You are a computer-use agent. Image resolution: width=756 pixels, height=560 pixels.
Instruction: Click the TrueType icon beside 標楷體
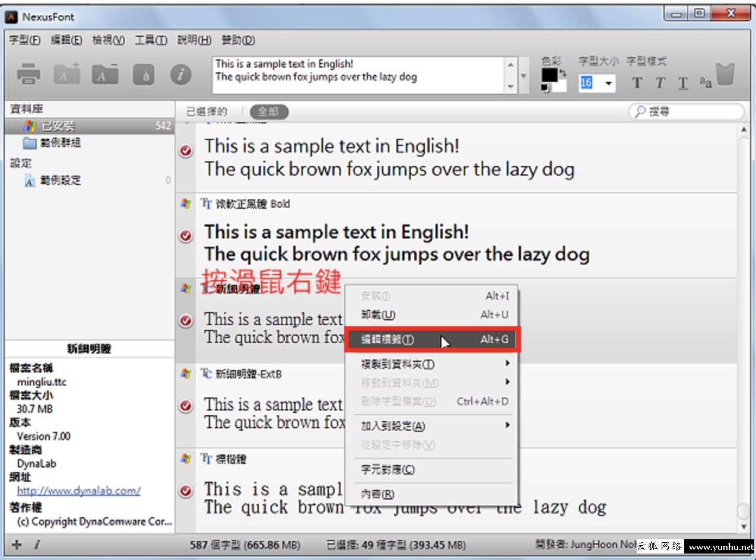coord(207,459)
